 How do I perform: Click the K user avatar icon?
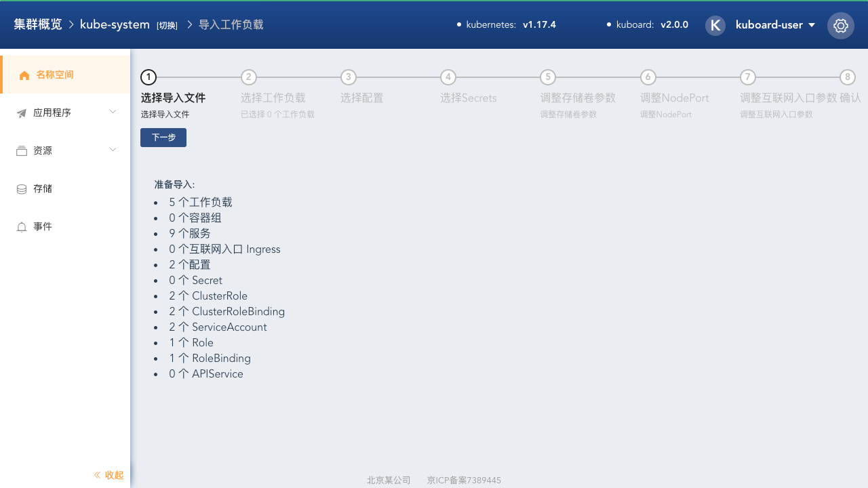(715, 26)
